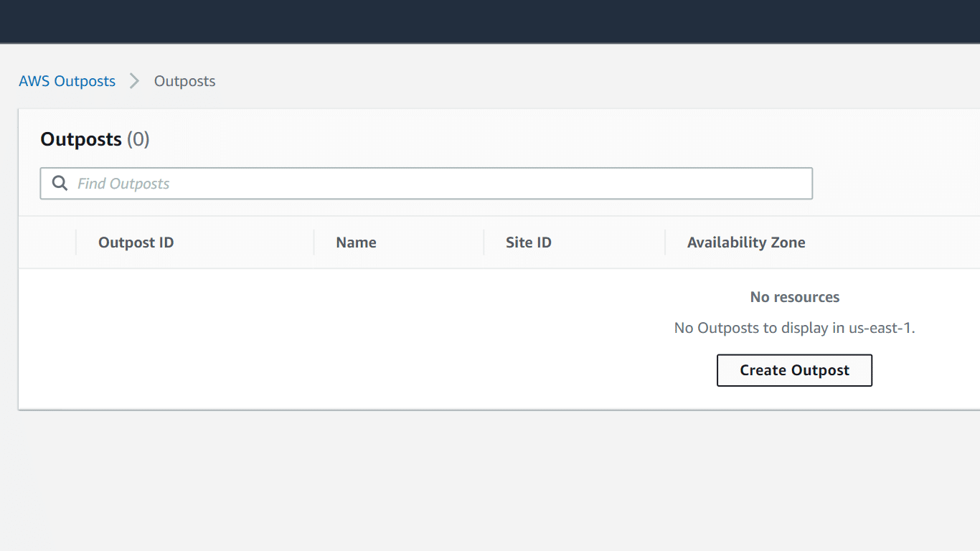Click the No resources message text
Viewport: 980px width, 551px height.
[x=794, y=297]
